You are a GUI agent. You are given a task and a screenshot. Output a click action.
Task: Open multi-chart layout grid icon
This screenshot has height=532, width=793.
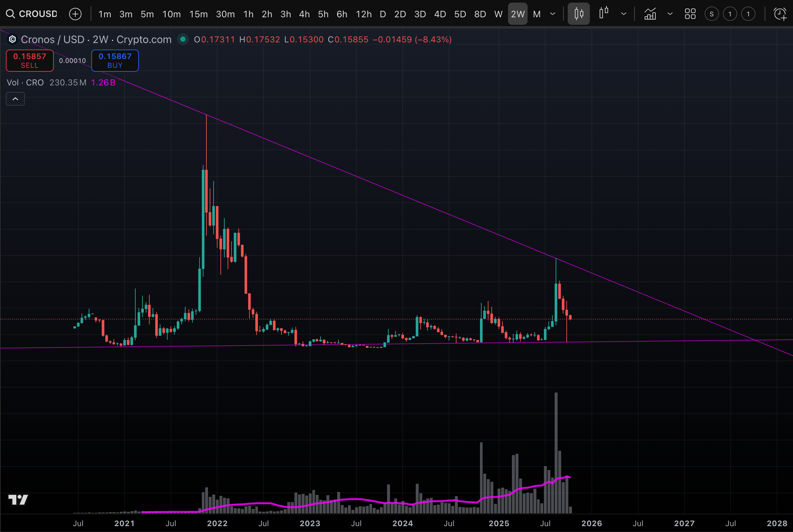click(690, 14)
